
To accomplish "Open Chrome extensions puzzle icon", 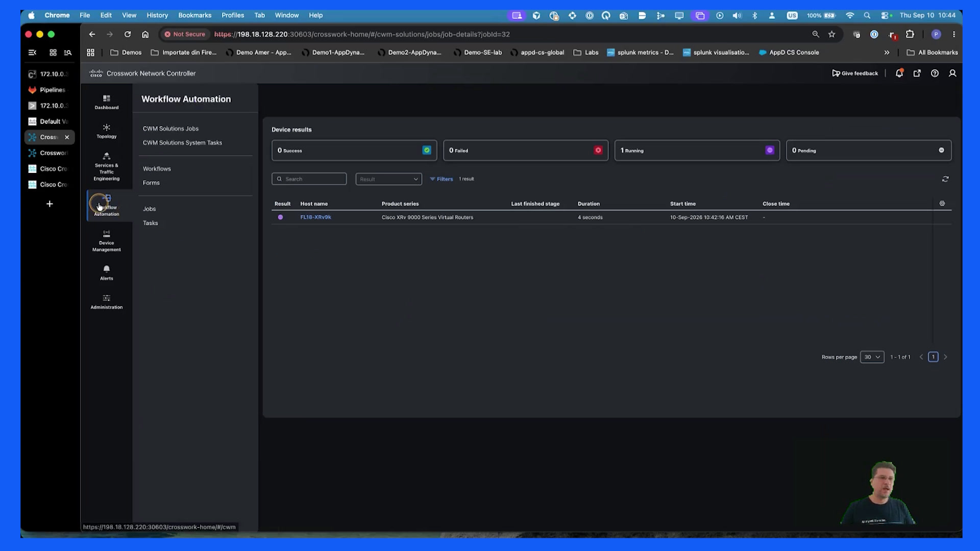I will pos(910,34).
